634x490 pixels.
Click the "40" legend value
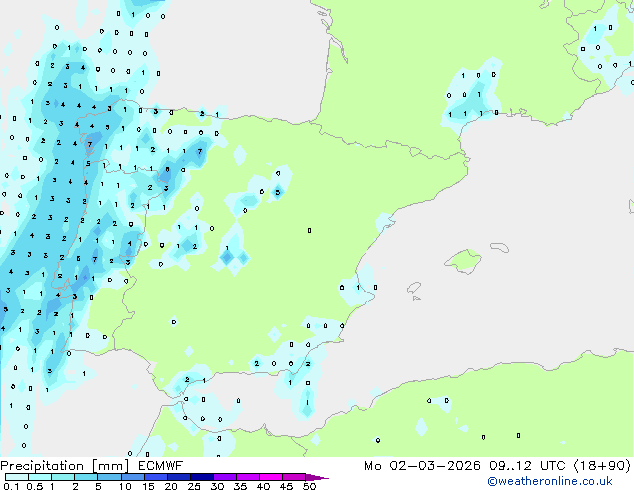[x=264, y=486]
